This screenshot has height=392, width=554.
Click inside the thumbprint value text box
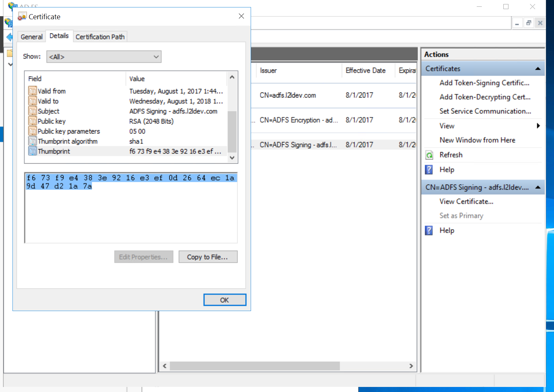tap(131, 207)
